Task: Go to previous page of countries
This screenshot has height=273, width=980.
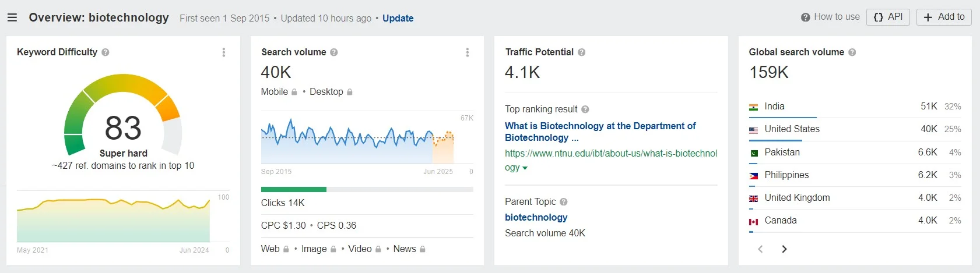Action: (760, 249)
